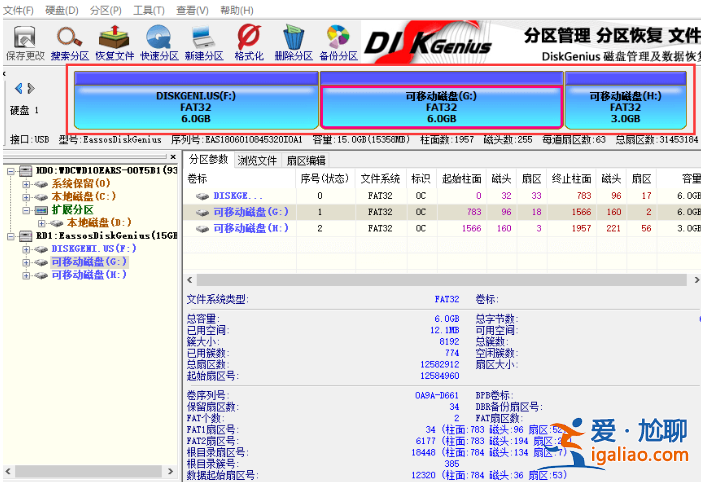
Task: Click the 序号(状态) column header
Action: (x=325, y=179)
